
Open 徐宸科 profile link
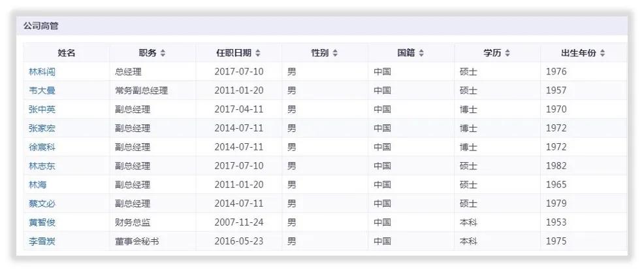point(42,147)
